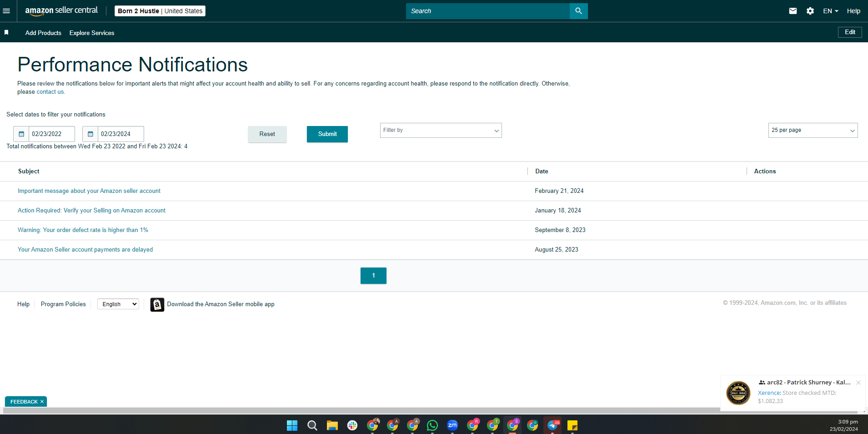Switch to Chrome profile with R badge

click(x=472, y=425)
